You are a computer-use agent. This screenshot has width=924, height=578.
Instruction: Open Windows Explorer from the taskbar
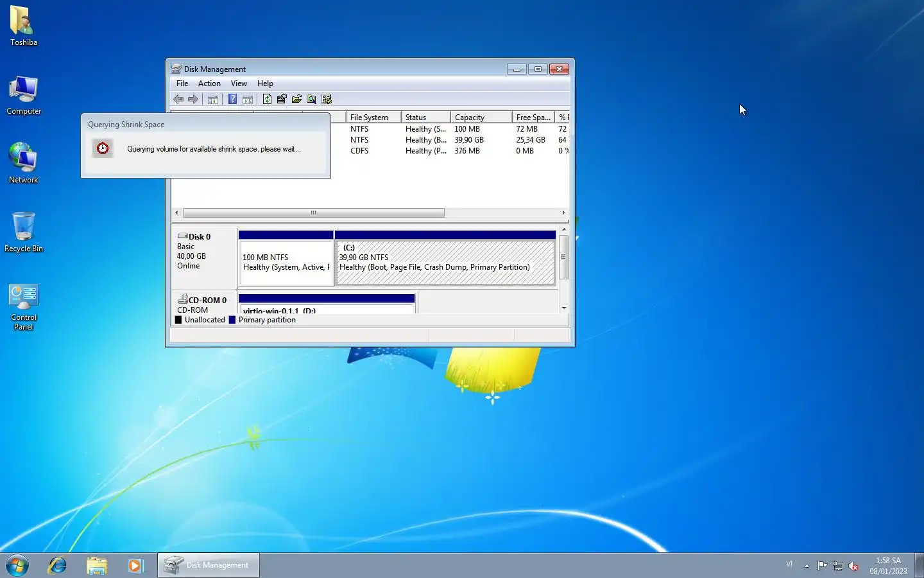96,565
